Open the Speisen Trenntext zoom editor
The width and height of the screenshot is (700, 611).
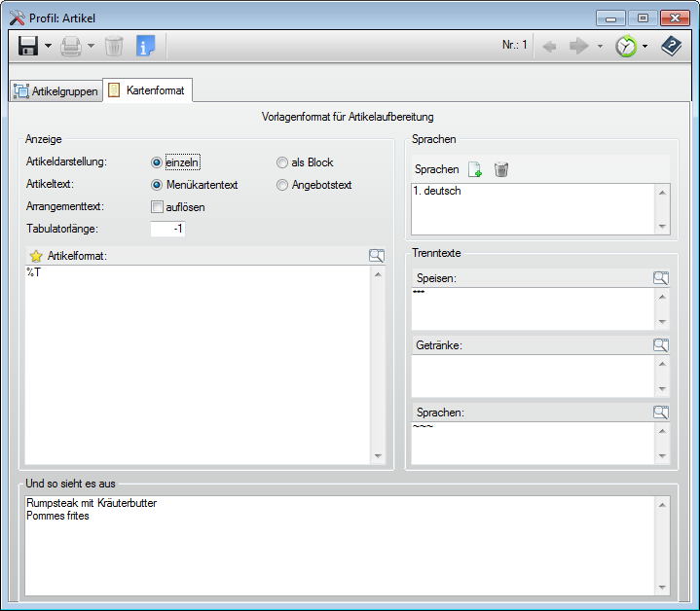coord(661,278)
